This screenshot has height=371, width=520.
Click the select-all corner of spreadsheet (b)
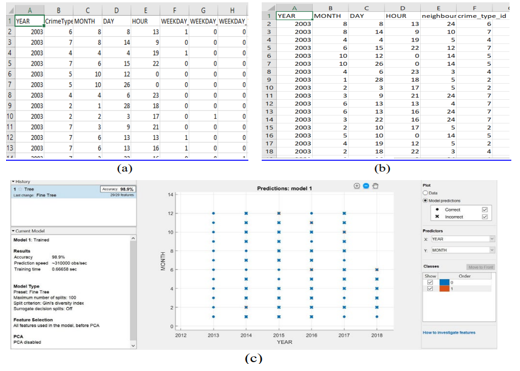pos(269,8)
